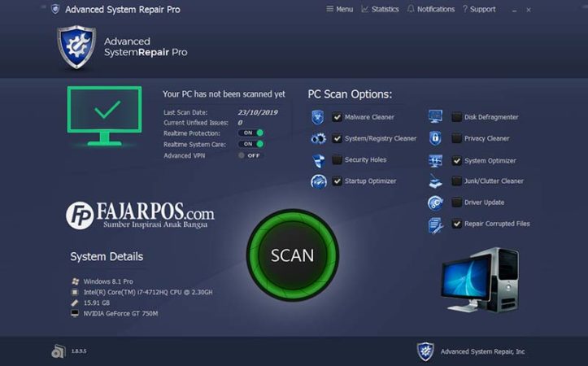Enable the Disk Defragmenter checkbox

[456, 117]
